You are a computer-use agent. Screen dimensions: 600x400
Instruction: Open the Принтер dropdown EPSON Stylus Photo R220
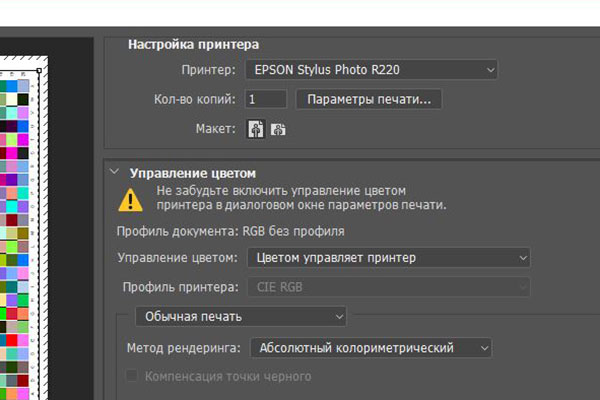tap(371, 70)
